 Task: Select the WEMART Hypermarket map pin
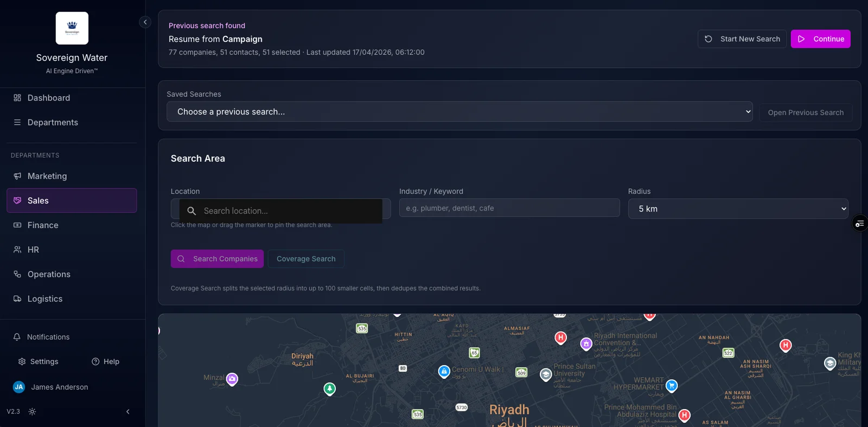(672, 385)
